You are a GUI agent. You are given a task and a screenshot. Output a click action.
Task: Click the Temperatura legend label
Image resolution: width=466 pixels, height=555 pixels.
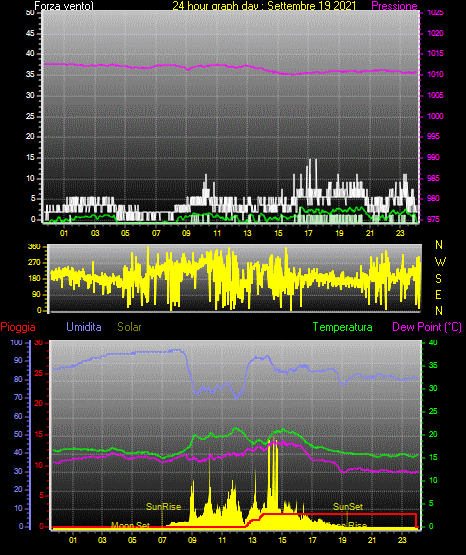[343, 327]
